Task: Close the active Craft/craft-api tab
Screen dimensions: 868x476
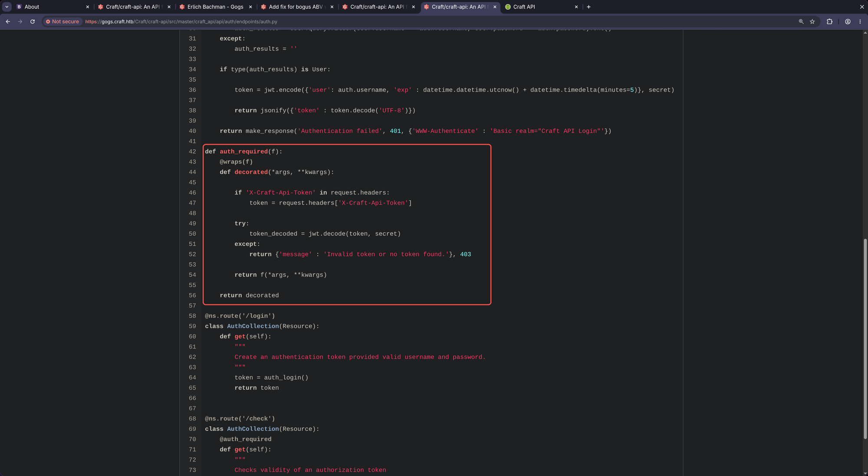Action: tap(495, 7)
